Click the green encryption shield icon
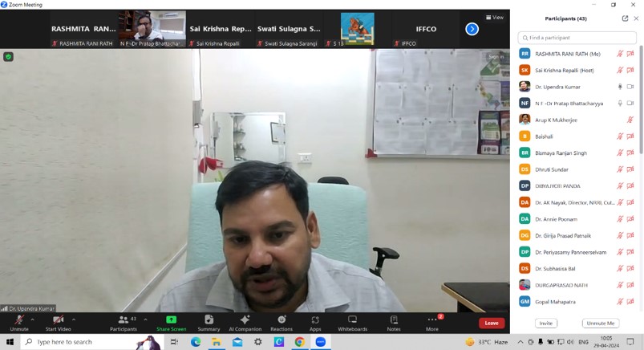Image resolution: width=644 pixels, height=350 pixels. 9,57
